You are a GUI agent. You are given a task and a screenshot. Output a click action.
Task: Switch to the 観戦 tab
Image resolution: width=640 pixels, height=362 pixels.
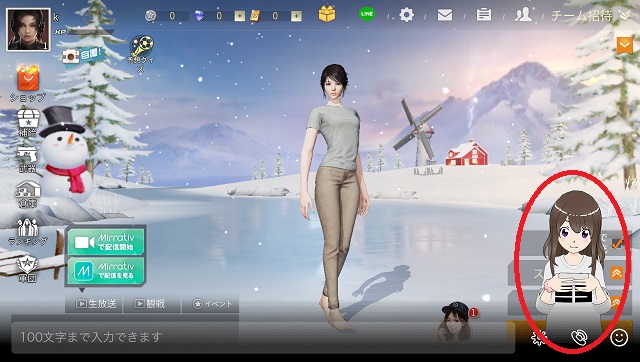pyautogui.click(x=151, y=304)
